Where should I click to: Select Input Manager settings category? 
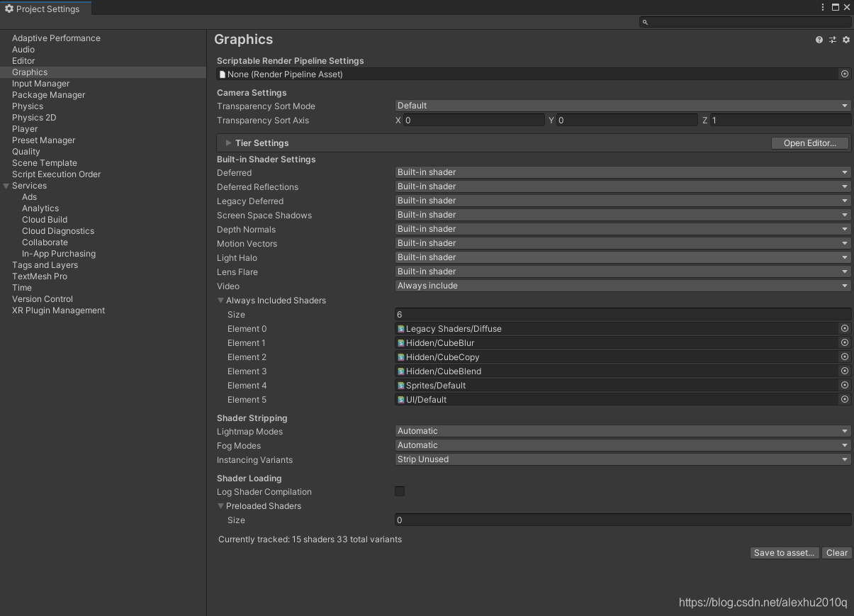40,84
